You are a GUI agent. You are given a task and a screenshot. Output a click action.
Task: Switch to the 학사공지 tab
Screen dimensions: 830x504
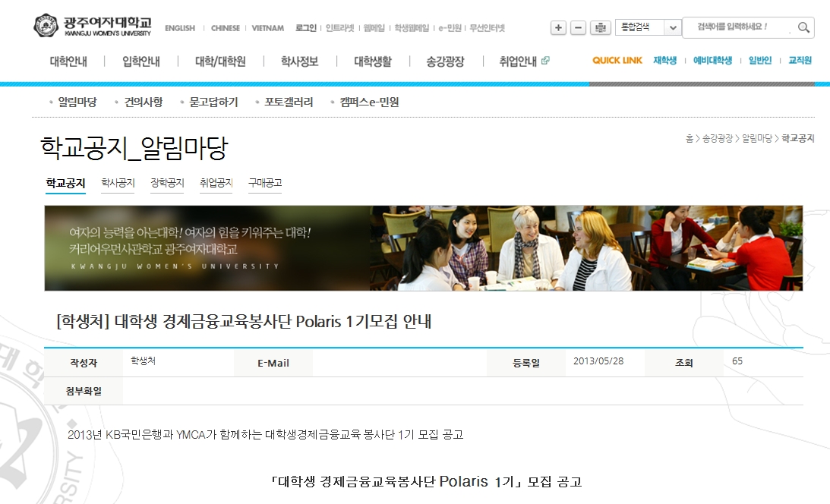[x=118, y=183]
